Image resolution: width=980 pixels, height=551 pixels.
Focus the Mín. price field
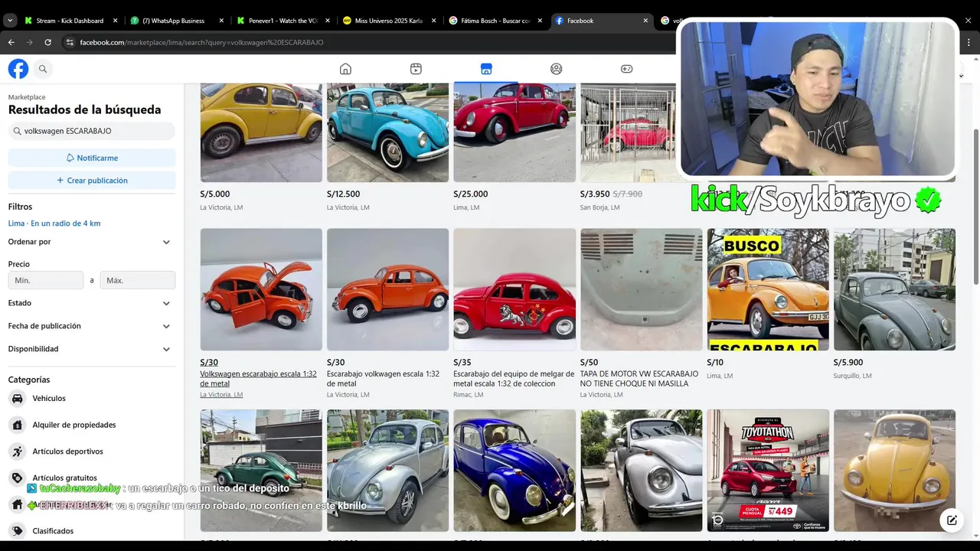[46, 280]
